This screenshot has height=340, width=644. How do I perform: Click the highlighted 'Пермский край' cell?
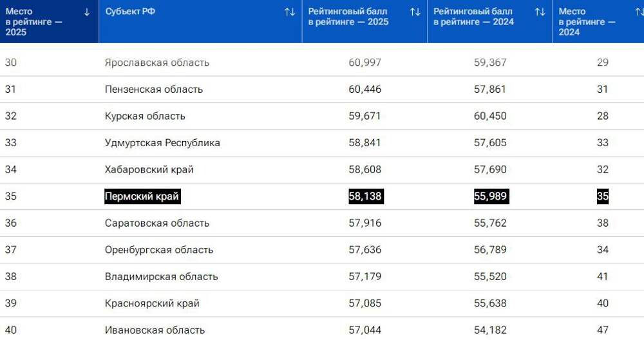pos(142,196)
